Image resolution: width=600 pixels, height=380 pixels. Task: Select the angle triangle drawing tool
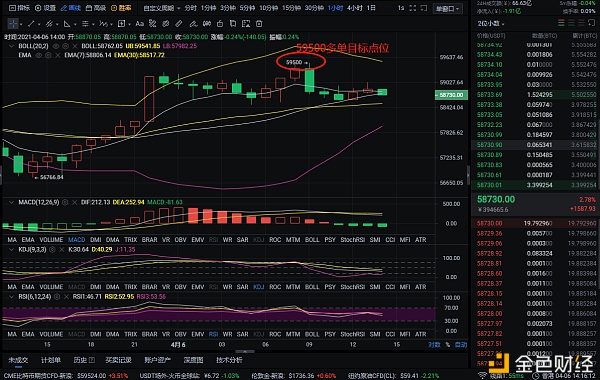point(67,24)
